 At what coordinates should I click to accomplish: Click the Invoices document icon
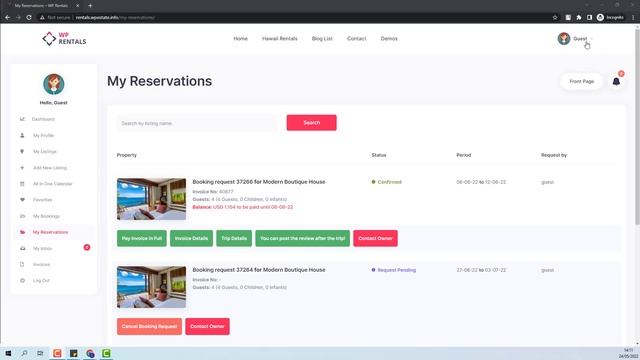tap(22, 264)
